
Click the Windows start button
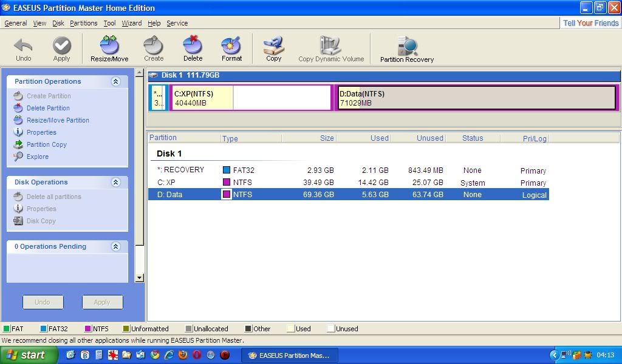click(28, 355)
